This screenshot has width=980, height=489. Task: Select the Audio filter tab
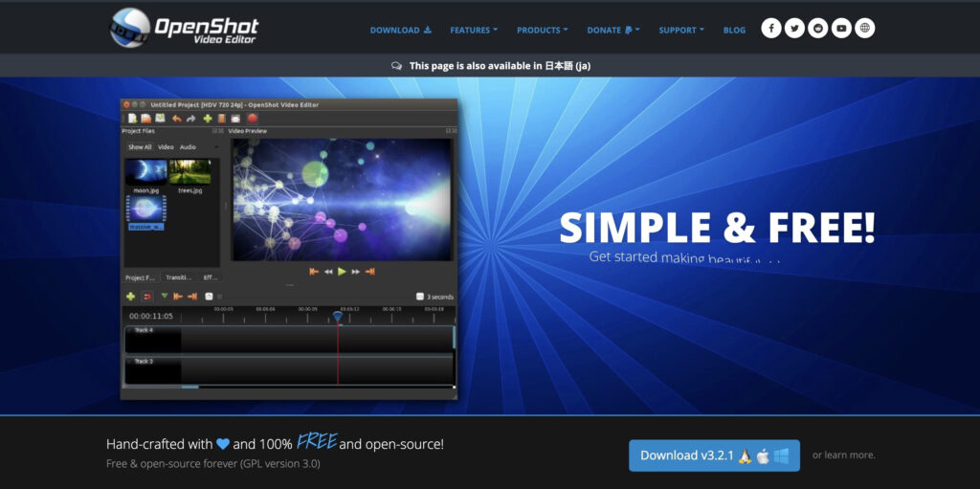click(188, 147)
